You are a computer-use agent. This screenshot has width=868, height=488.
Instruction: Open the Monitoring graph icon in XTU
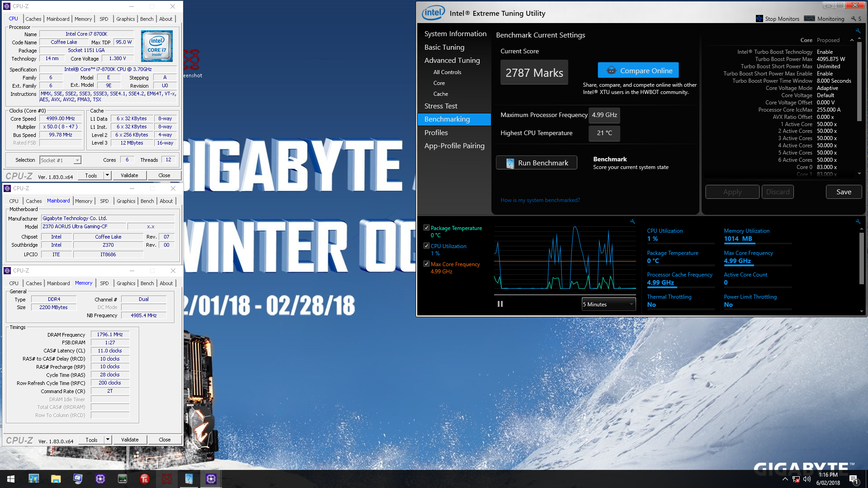tap(809, 19)
